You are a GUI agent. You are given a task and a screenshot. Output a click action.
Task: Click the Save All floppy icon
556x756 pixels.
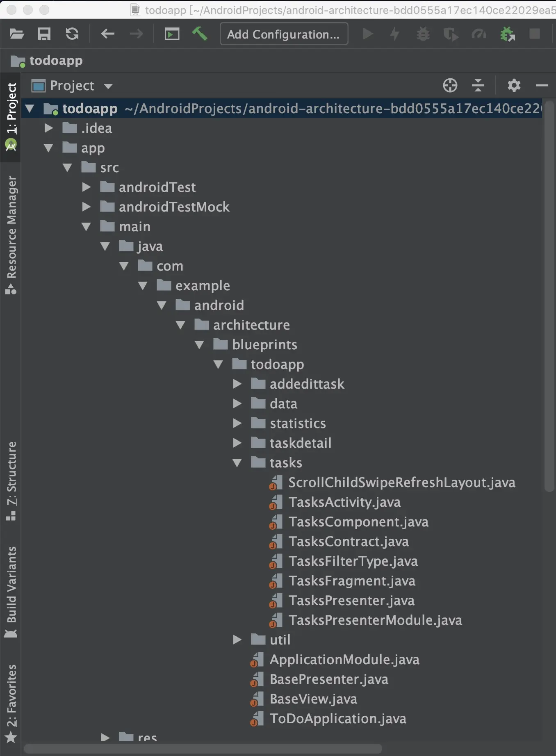(44, 34)
